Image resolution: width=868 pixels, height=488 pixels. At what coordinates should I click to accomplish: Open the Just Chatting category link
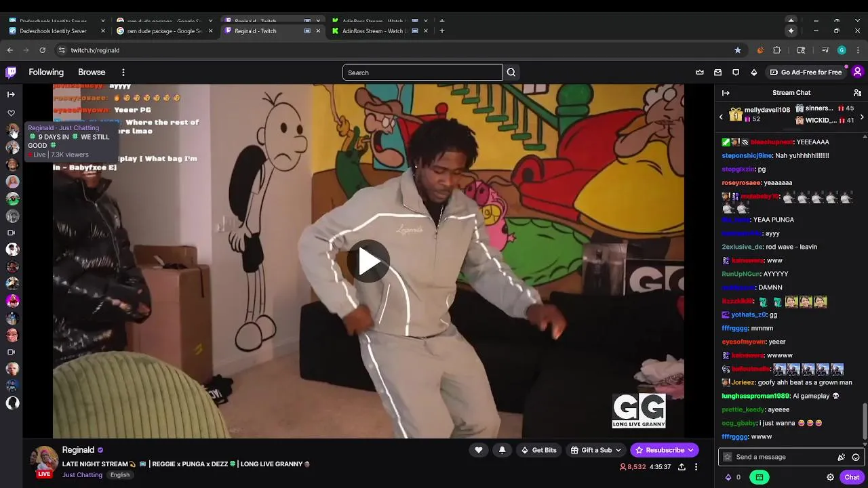(82, 474)
